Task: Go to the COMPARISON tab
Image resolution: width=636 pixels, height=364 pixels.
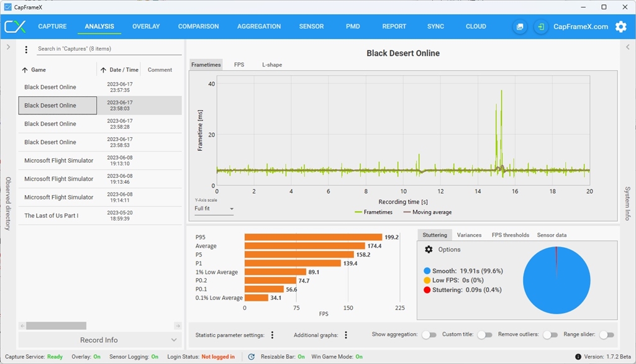Action: click(198, 26)
